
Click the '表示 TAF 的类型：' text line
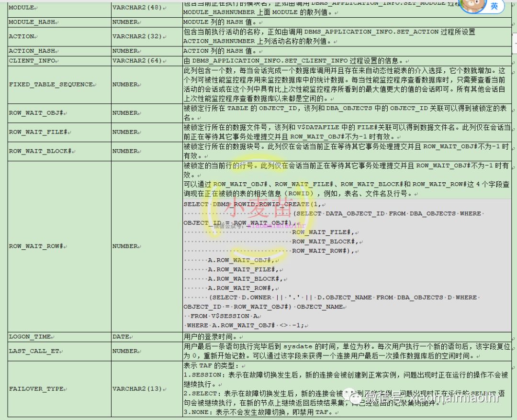[x=212, y=365]
